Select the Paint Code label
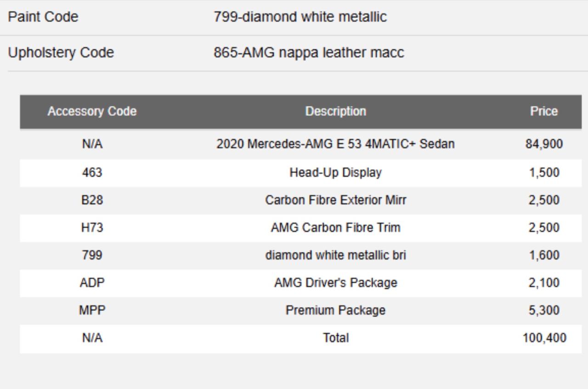The height and width of the screenshot is (389, 588). pos(43,17)
